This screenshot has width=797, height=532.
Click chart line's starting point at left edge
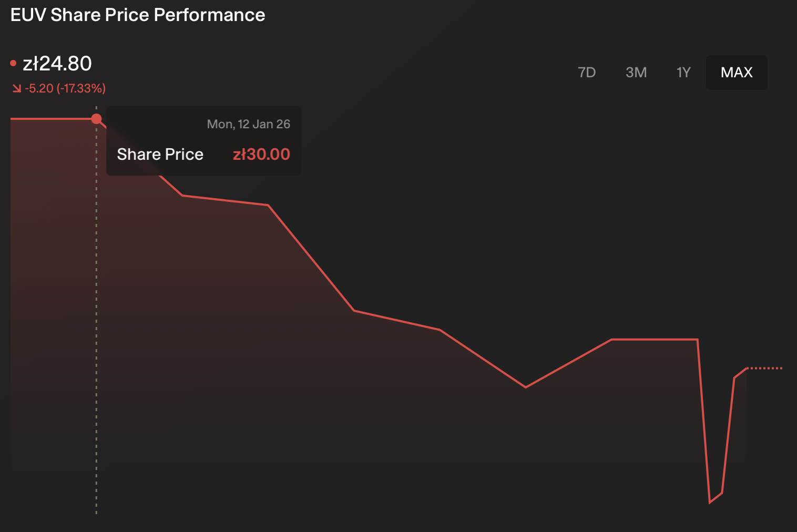12,119
